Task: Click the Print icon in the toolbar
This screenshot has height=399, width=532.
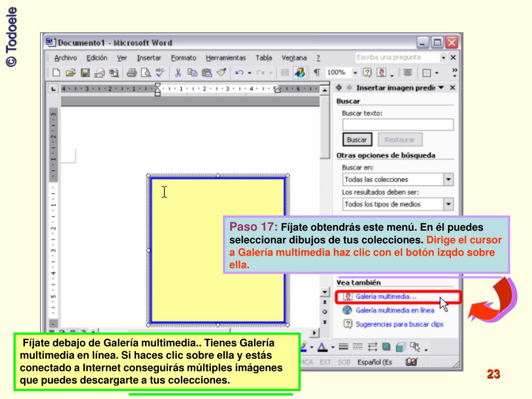Action: pos(131,73)
